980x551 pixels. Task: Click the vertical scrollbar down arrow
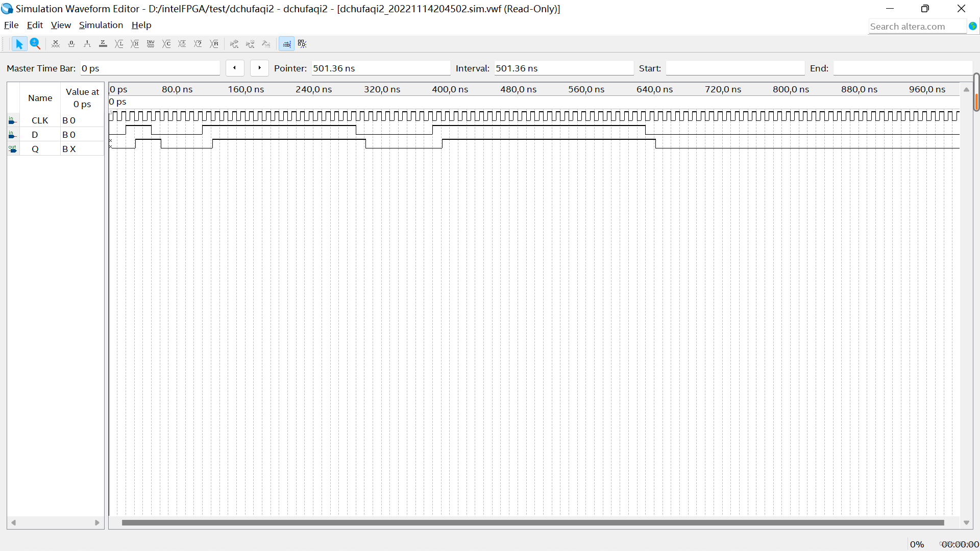(x=966, y=522)
